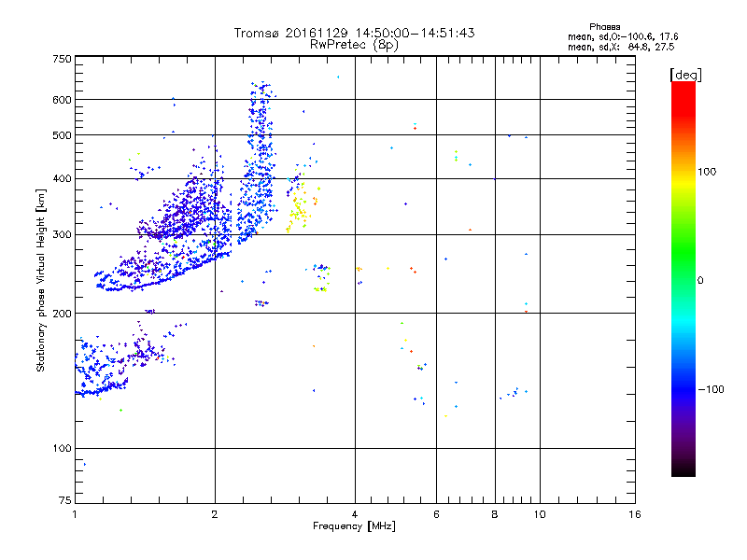Click the x-axis tick label '2'
This screenshot has width=747, height=560.
[215, 514]
